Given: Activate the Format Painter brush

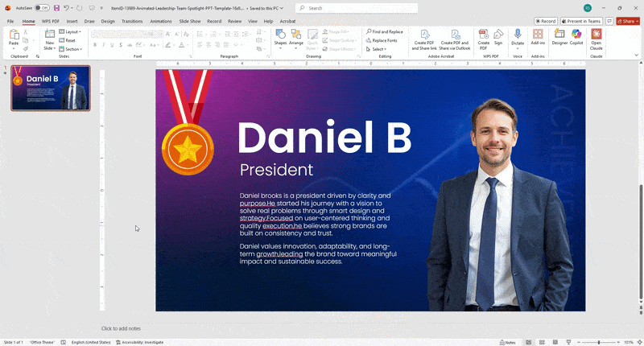Looking at the screenshot, I should click(26, 49).
